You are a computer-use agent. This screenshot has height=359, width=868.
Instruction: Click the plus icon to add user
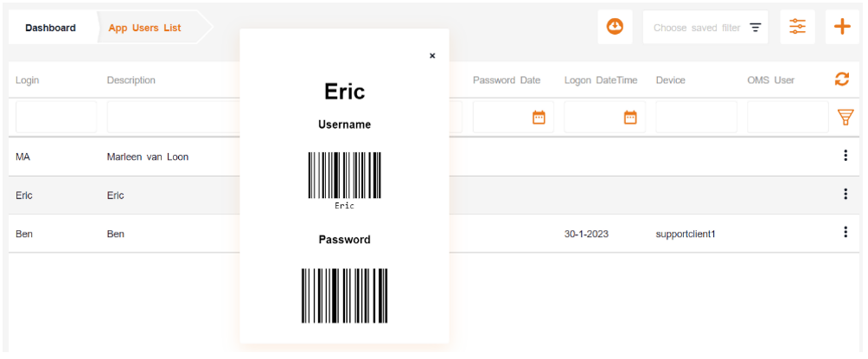pyautogui.click(x=842, y=28)
